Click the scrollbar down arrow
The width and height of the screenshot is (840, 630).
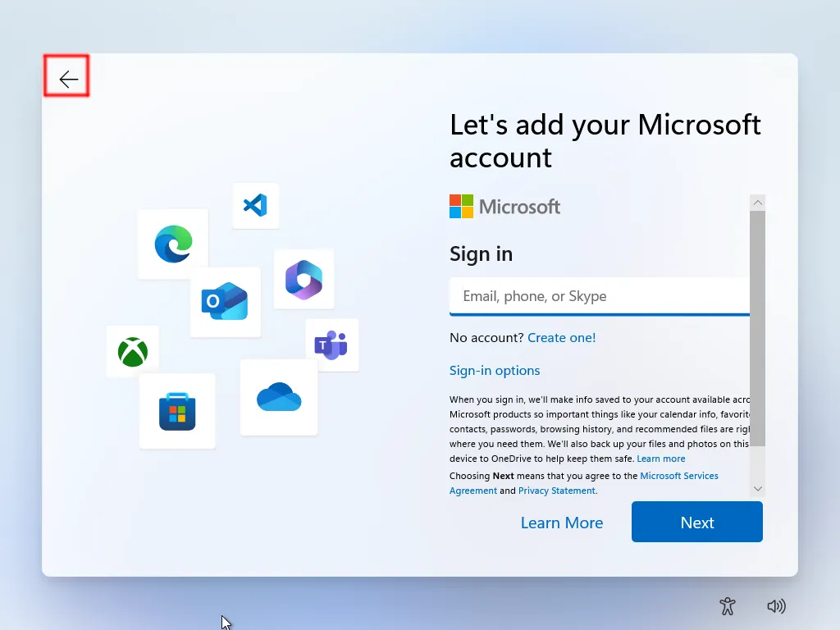click(757, 488)
